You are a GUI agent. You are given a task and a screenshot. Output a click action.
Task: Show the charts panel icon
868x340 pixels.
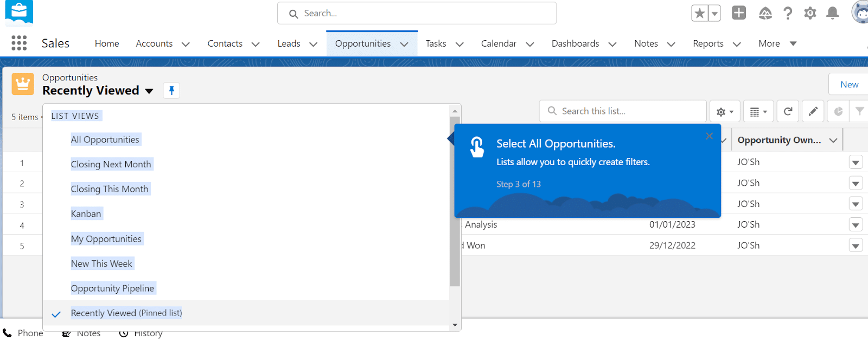coord(838,111)
